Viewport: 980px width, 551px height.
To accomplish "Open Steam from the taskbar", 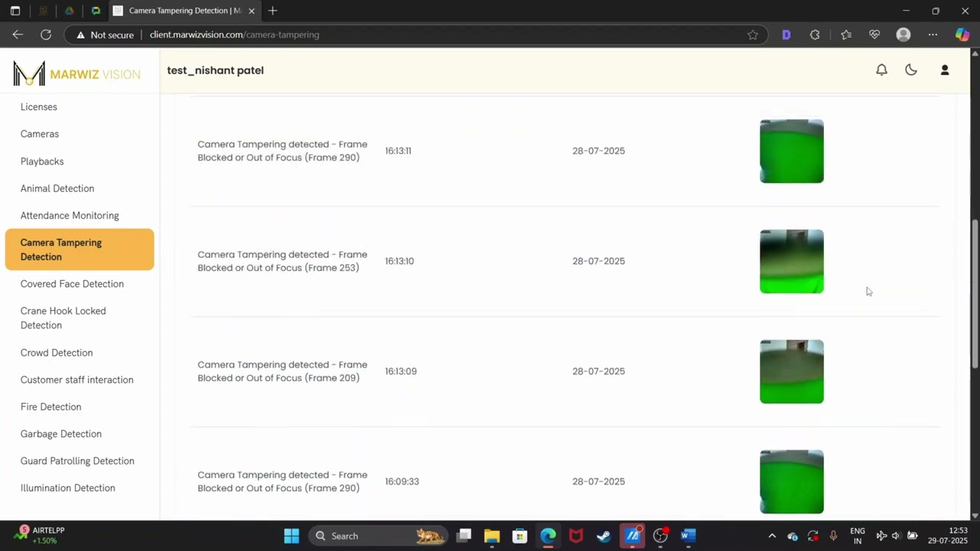I will [604, 536].
